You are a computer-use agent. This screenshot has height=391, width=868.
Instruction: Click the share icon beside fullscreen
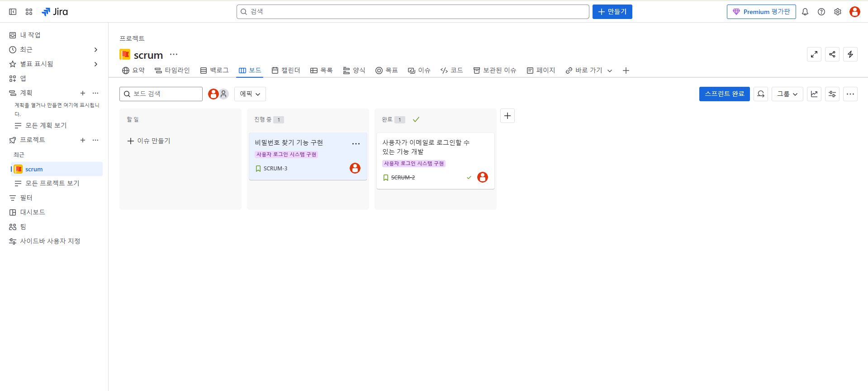[x=832, y=54]
